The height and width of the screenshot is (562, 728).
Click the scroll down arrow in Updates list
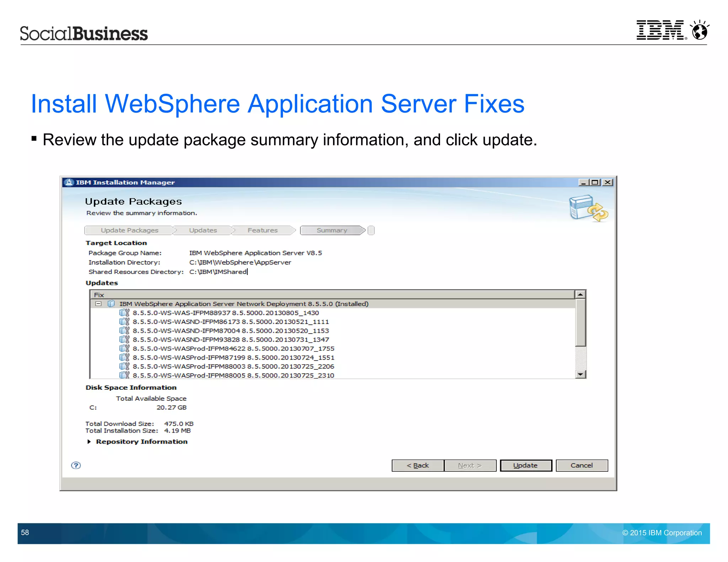pyautogui.click(x=580, y=374)
